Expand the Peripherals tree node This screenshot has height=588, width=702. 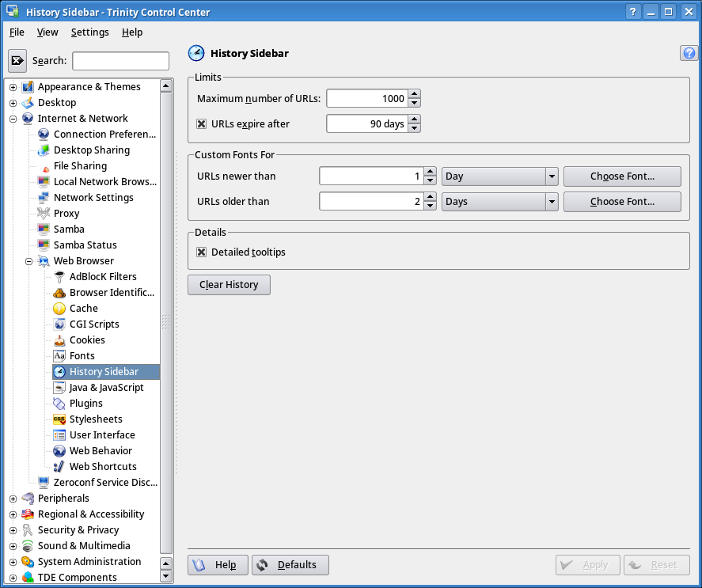13,499
